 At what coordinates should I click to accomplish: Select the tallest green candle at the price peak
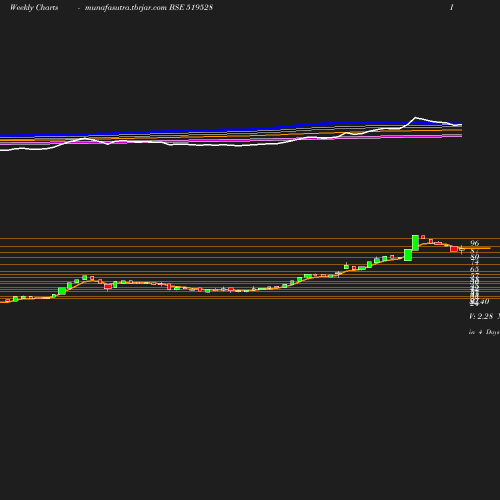click(415, 243)
